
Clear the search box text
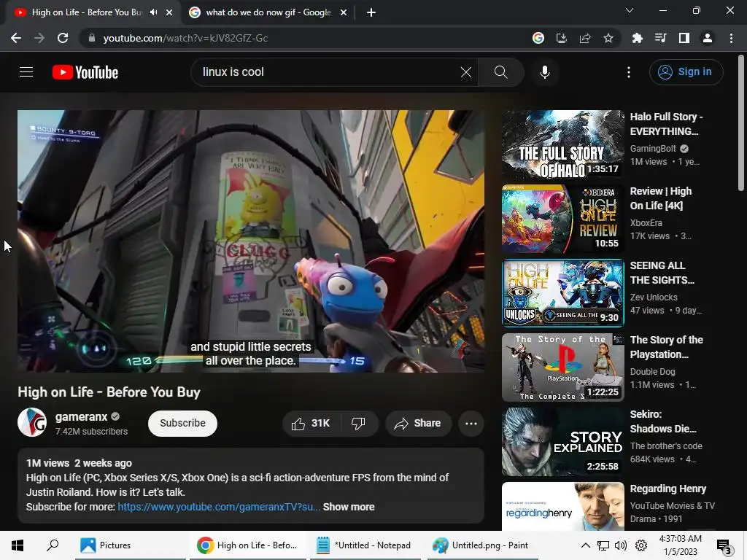pyautogui.click(x=466, y=72)
